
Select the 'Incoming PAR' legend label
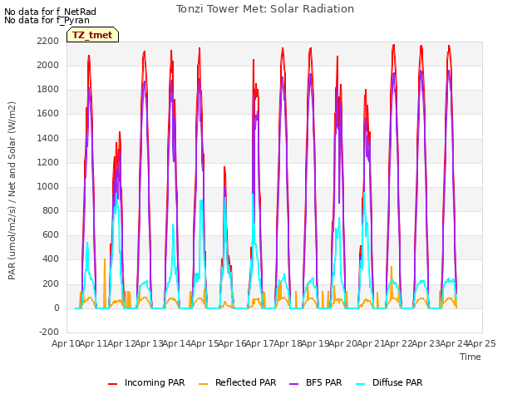[155, 382]
